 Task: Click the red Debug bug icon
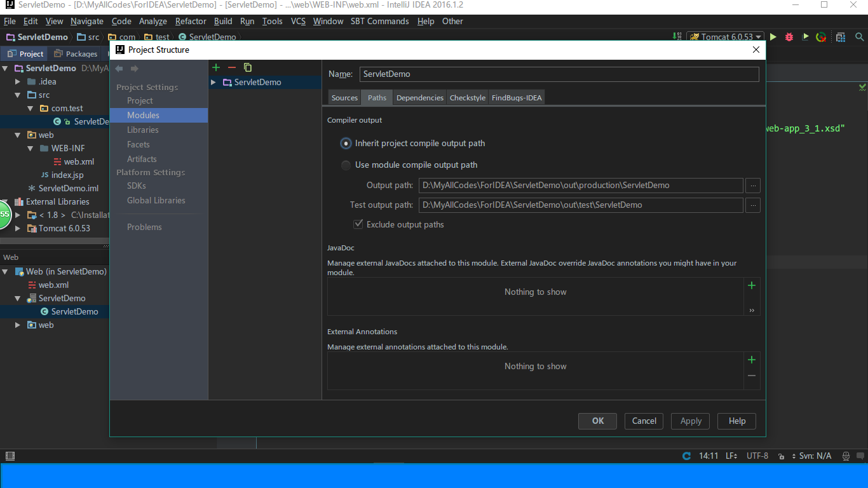(x=789, y=37)
